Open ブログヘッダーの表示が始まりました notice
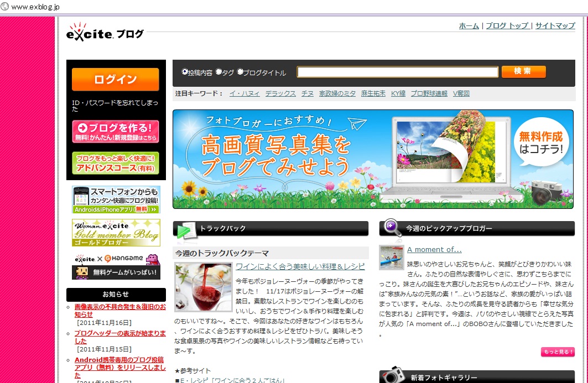The height and width of the screenshot is (383, 588). pyautogui.click(x=120, y=337)
